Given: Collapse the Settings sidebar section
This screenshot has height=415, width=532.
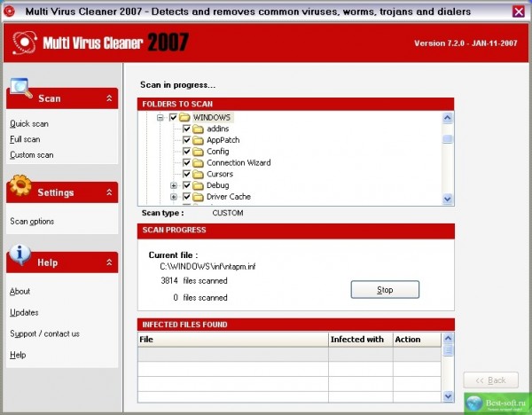Looking at the screenshot, I should click(x=109, y=192).
